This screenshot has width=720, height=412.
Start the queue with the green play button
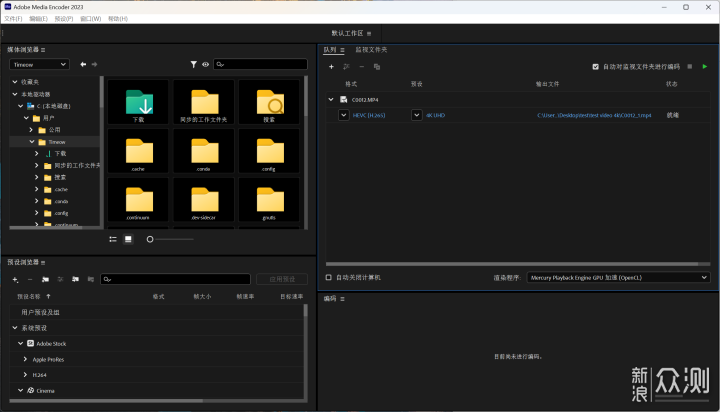pyautogui.click(x=705, y=67)
